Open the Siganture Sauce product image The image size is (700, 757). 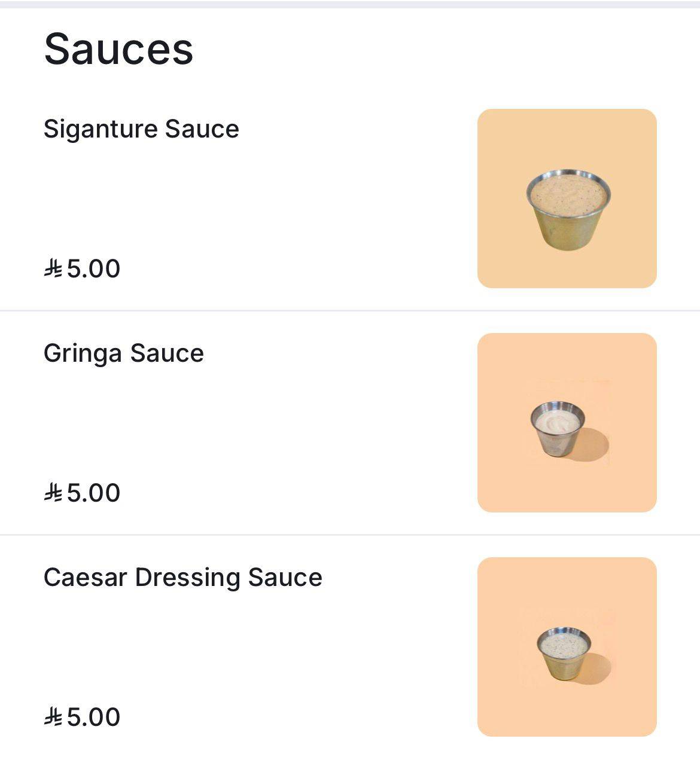coord(567,199)
